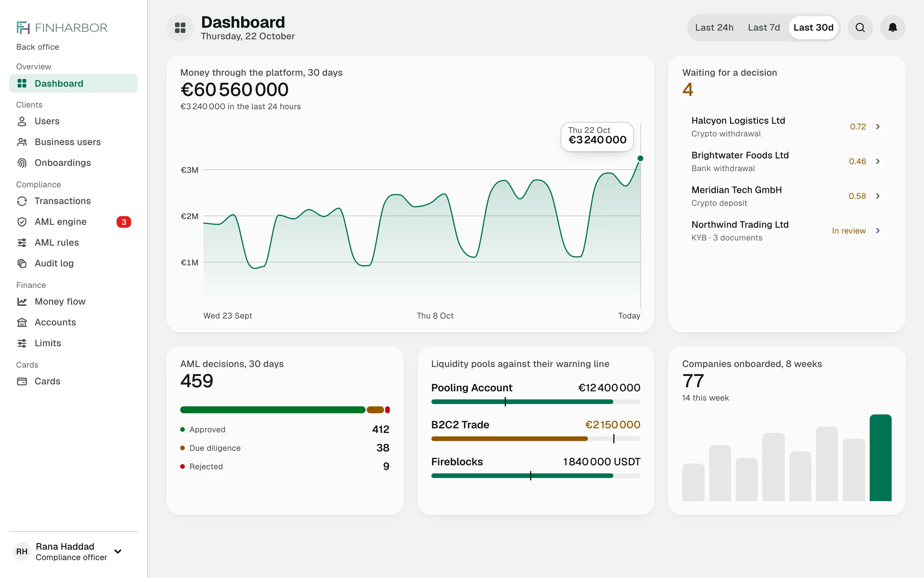
Task: Click the In review status label
Action: (x=849, y=230)
